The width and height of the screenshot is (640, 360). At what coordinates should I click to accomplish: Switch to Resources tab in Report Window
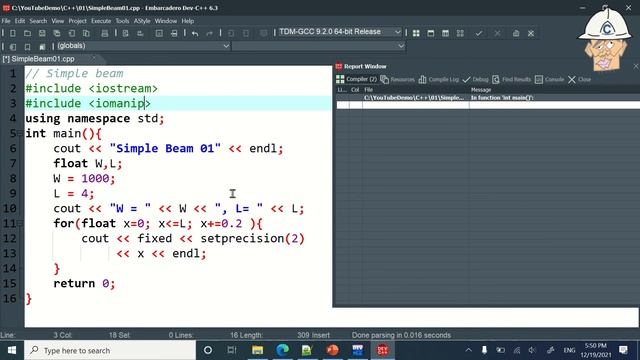[x=398, y=79]
